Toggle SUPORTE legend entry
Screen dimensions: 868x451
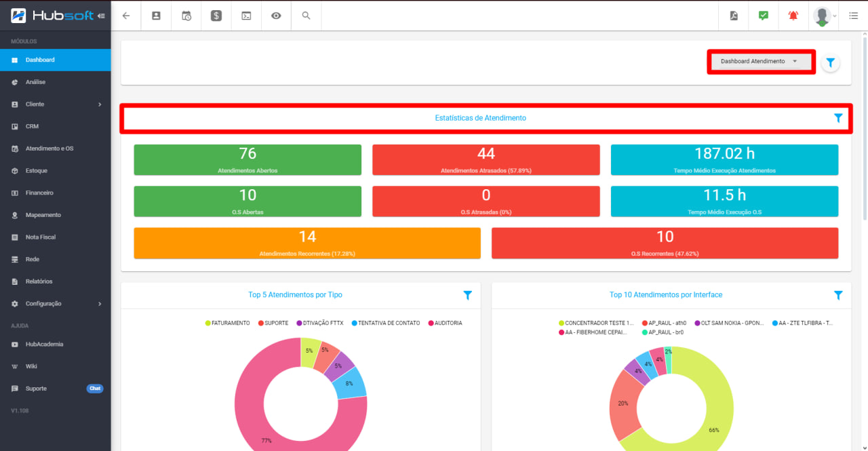[x=273, y=323]
